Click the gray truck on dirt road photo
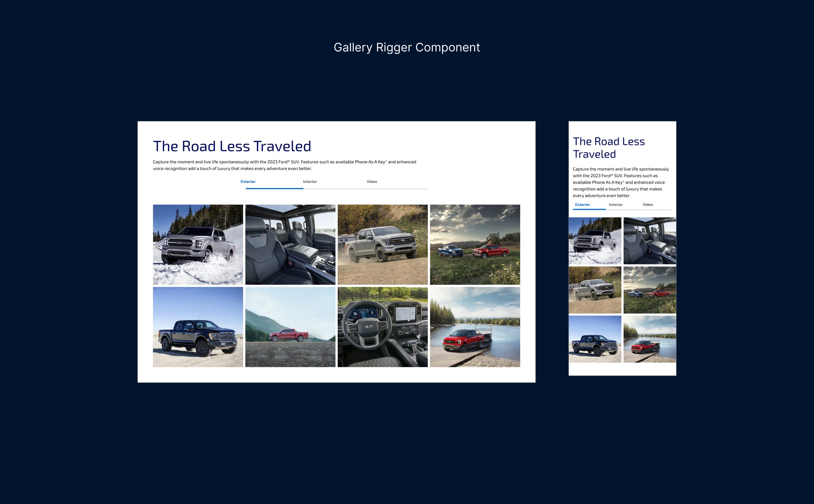This screenshot has width=814, height=504. (382, 244)
